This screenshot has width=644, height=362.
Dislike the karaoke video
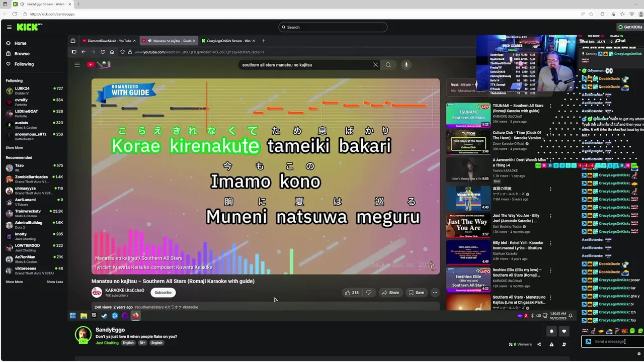point(369,293)
